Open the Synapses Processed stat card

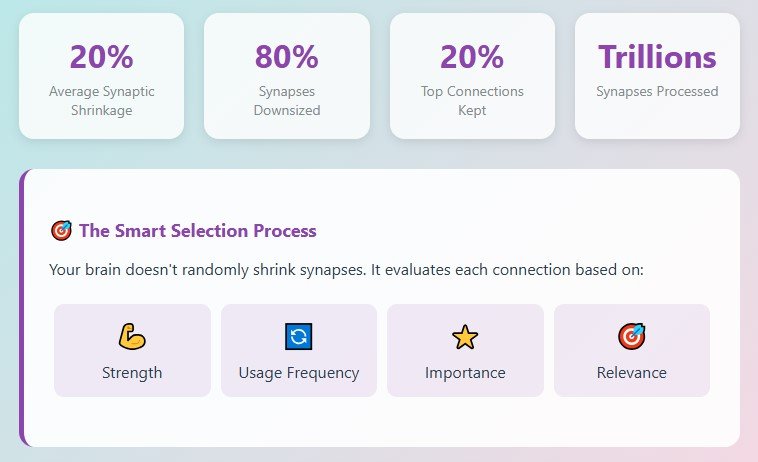tap(657, 76)
